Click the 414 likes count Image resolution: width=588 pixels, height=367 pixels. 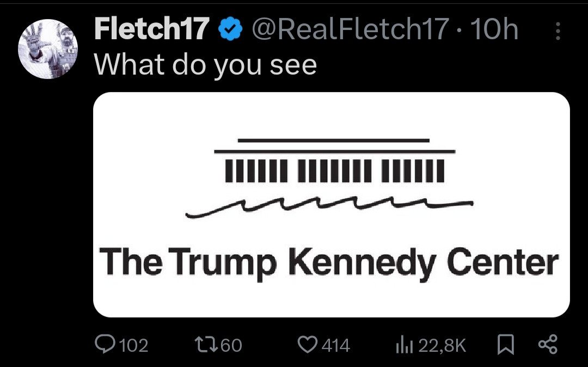[335, 345]
